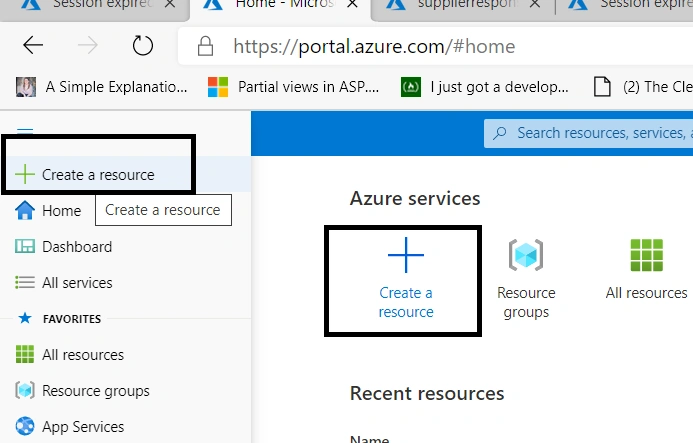Click the photo avatar bookmark icon
The height and width of the screenshot is (443, 693).
pyautogui.click(x=26, y=87)
